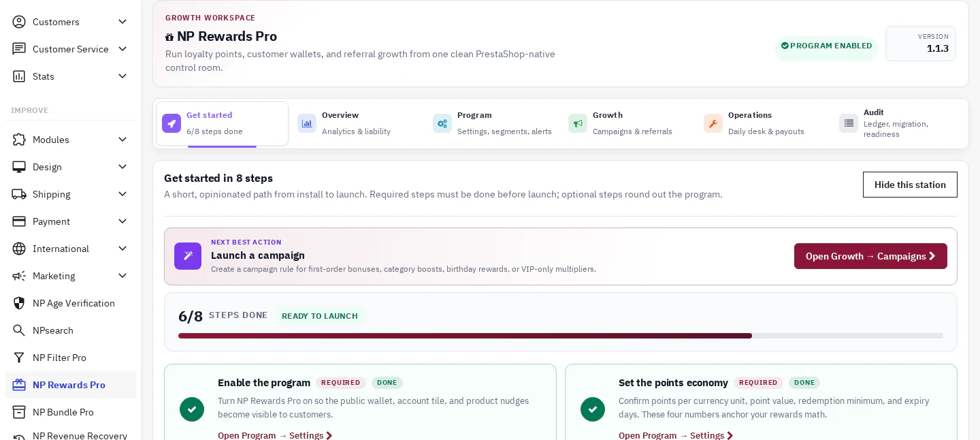
Task: Click the Done badge on Set the points economy
Action: pos(804,383)
